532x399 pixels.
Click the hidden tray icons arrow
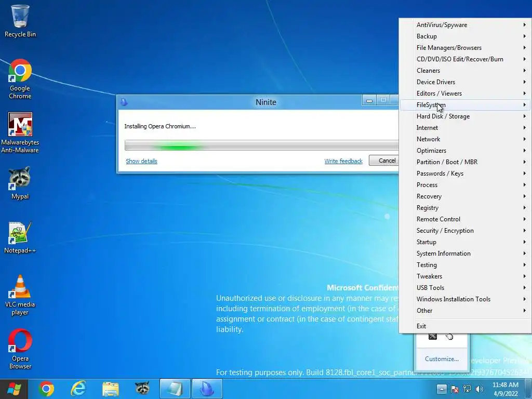(x=442, y=389)
